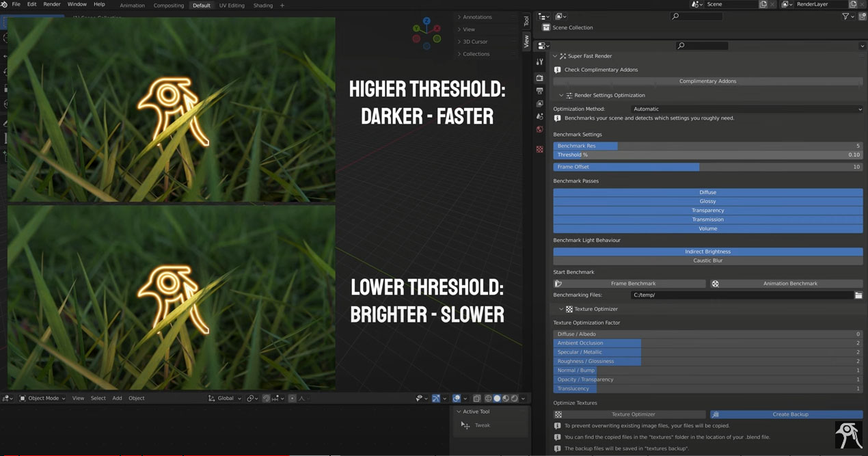Edit the Benchmarking Files path field
This screenshot has height=456, width=868.
tap(745, 295)
